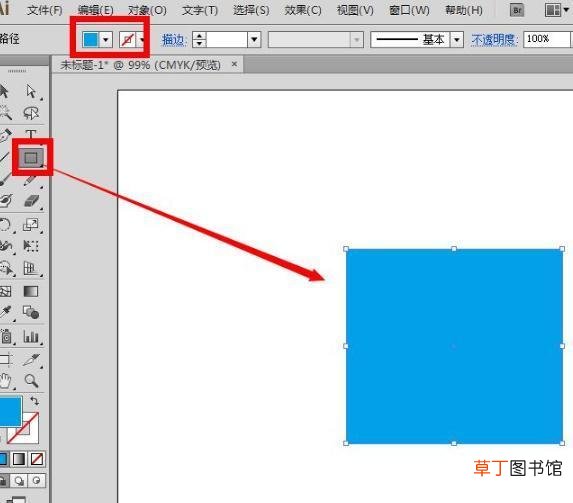Screen dimensions: 573x503
Task: Open the Arrange Documents dropdown
Action: point(557,11)
